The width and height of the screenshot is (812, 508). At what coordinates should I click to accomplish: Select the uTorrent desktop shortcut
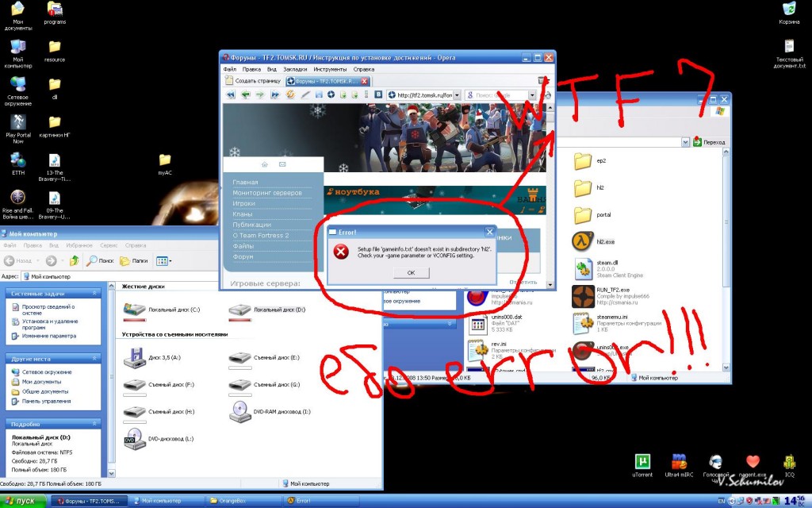click(x=642, y=461)
